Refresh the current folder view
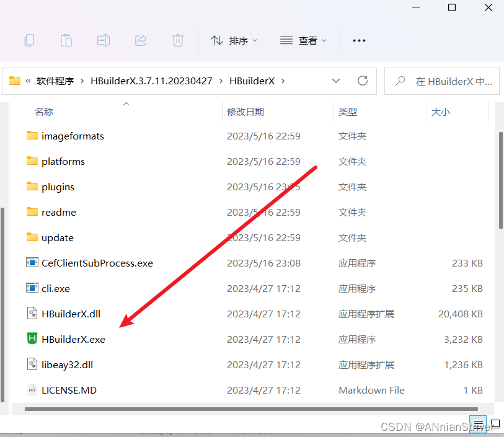The image size is (504, 437). pyautogui.click(x=363, y=81)
